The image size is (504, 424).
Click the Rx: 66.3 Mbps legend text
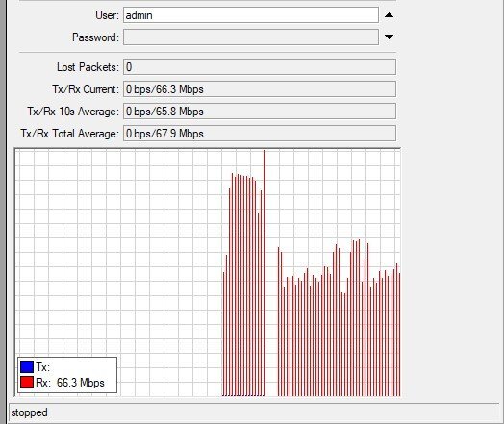tap(70, 383)
